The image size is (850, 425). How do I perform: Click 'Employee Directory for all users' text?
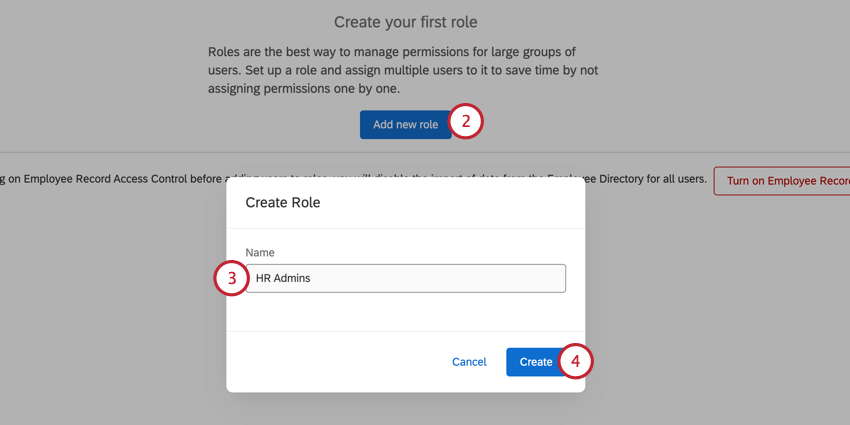(640, 180)
